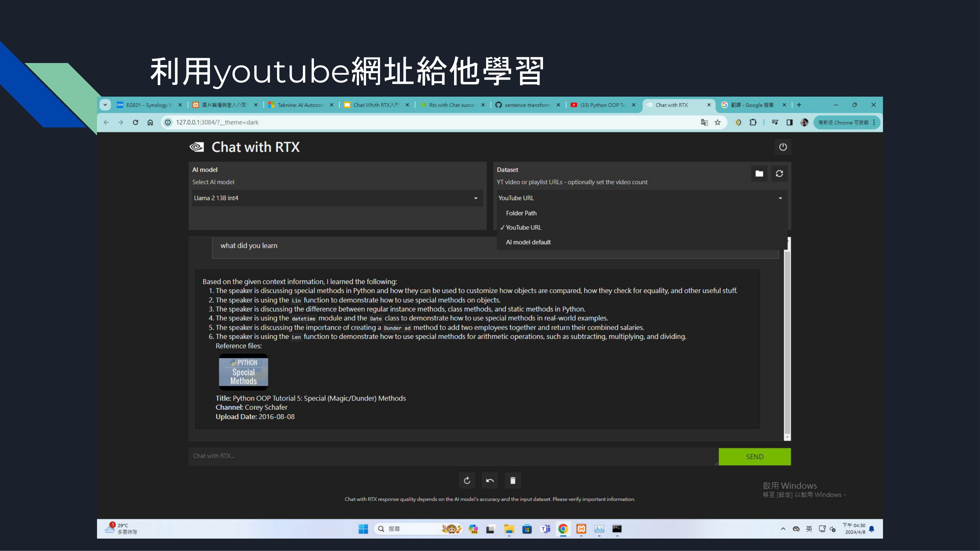Click 'Channel: Corey Schafer' text

click(x=251, y=407)
